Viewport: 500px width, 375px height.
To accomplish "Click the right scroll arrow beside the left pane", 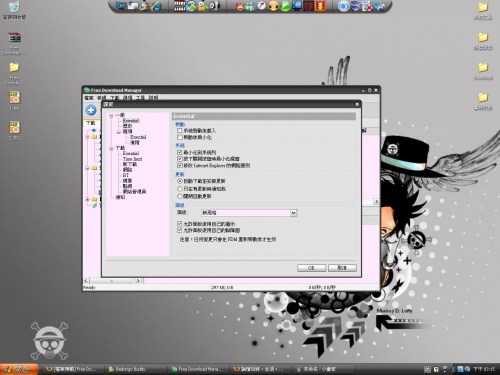I will click(x=138, y=281).
